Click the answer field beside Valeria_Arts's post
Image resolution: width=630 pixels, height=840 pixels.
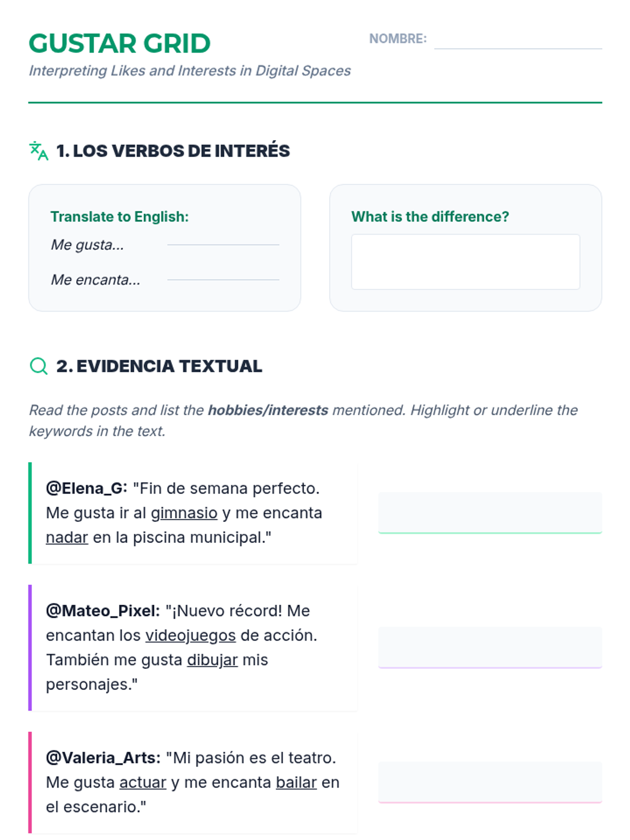[490, 782]
